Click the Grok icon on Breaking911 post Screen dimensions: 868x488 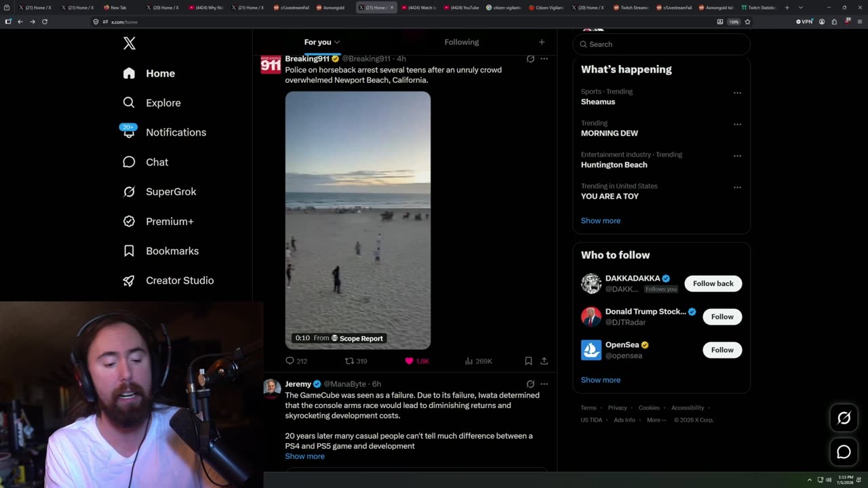(x=530, y=59)
